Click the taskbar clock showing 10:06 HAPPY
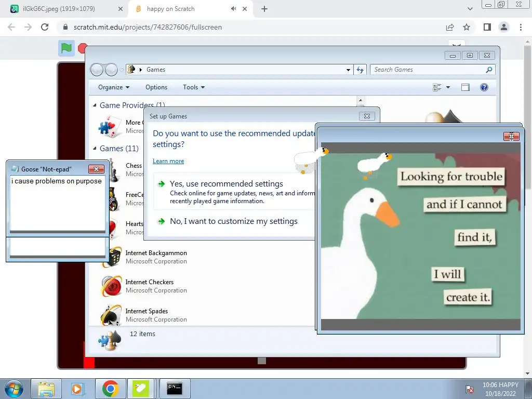 click(500, 389)
